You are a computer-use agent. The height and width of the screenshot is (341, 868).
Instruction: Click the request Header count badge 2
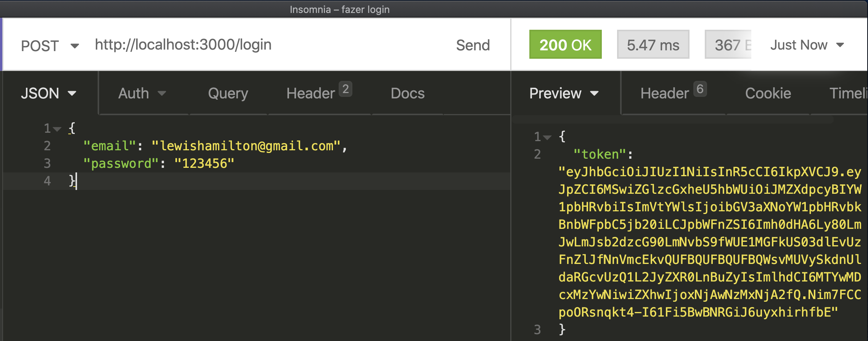point(346,89)
